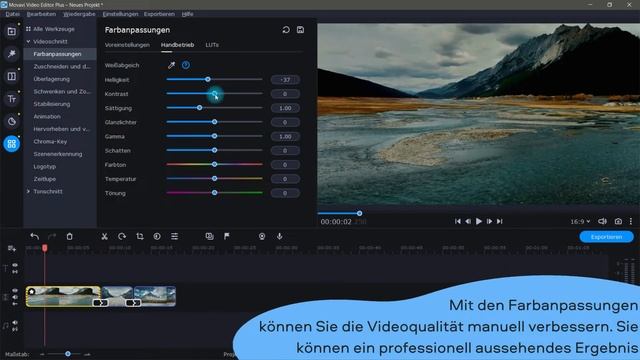The height and width of the screenshot is (360, 640).
Task: Add a marker with the flag icon
Action: [227, 236]
